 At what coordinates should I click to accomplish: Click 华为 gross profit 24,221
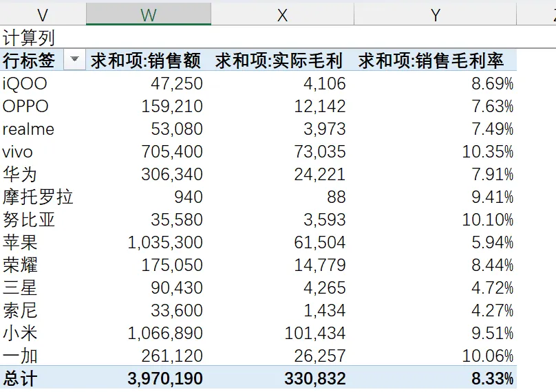[320, 175]
